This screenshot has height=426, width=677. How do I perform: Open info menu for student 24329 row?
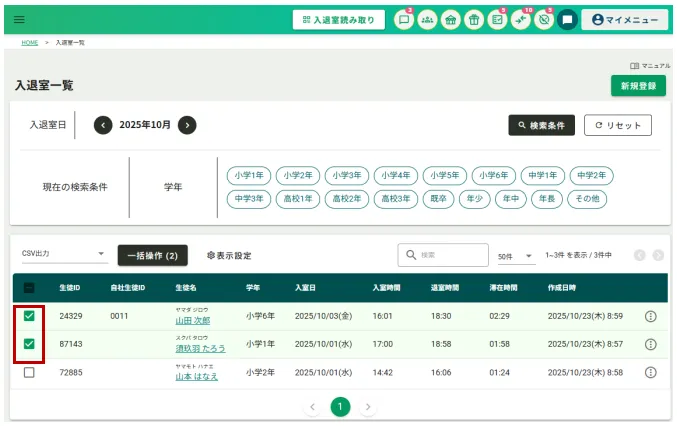click(x=650, y=317)
